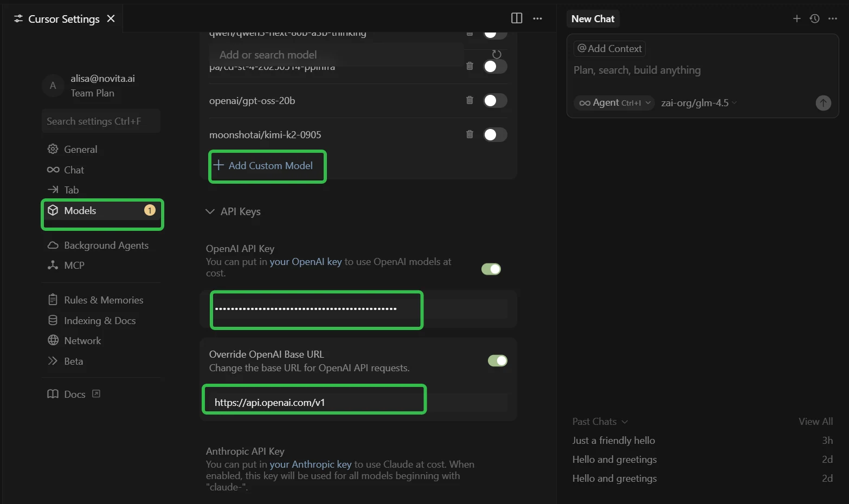Collapse the API Keys section

click(x=233, y=211)
